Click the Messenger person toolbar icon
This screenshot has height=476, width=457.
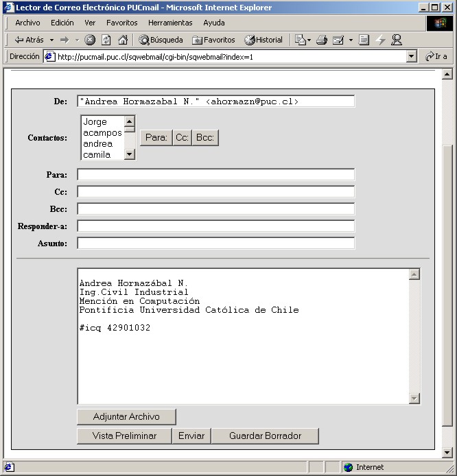[397, 40]
